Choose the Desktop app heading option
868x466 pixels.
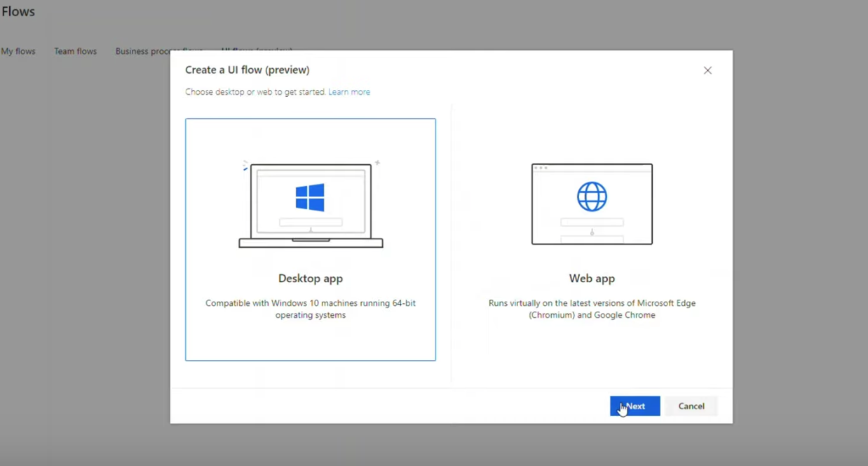[311, 279]
